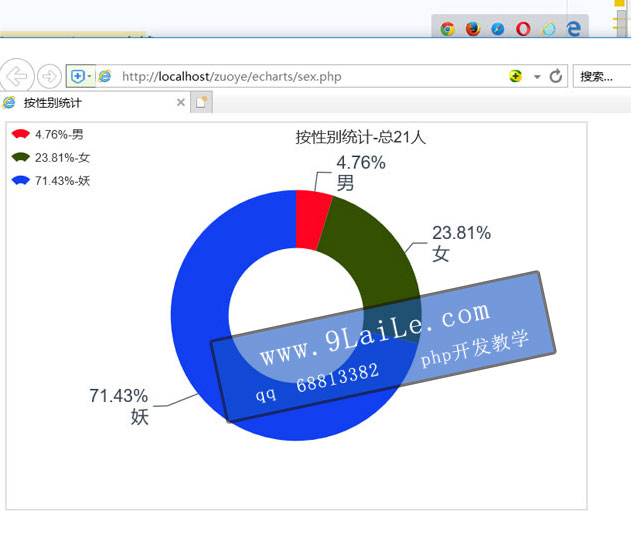Click the Microsoft Edge icon
The image size is (631, 549).
pos(573,29)
